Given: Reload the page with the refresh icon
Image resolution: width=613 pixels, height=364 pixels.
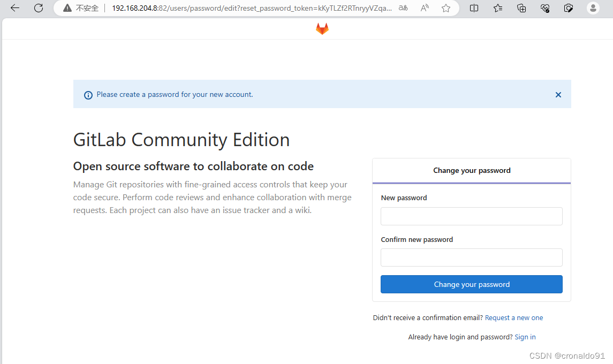Looking at the screenshot, I should (39, 8).
